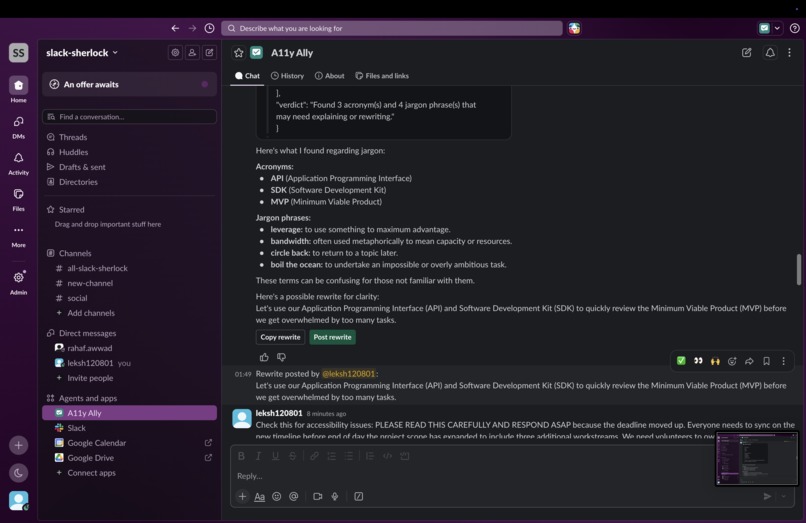Star the A11y Ally conversation
The image size is (806, 523).
click(x=239, y=52)
